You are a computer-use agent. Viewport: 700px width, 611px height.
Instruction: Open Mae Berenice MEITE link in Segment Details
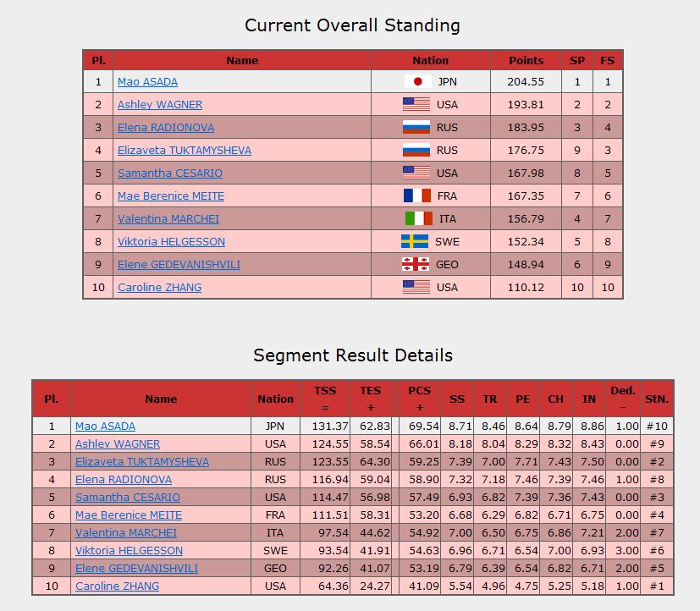(x=129, y=515)
